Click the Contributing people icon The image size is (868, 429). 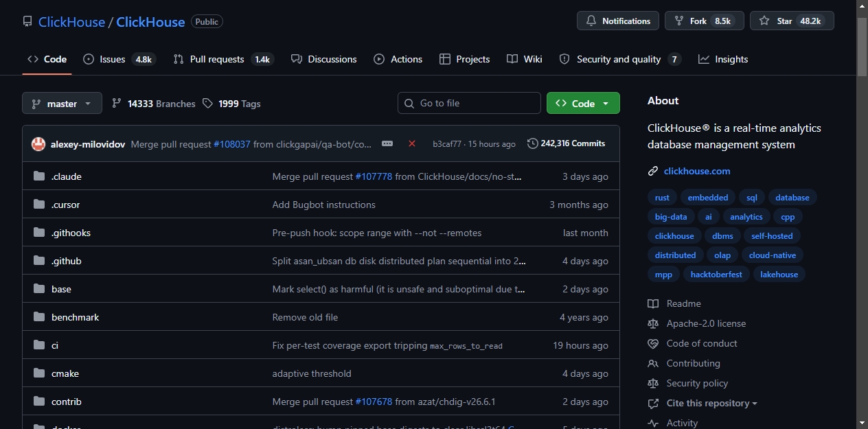tap(653, 363)
